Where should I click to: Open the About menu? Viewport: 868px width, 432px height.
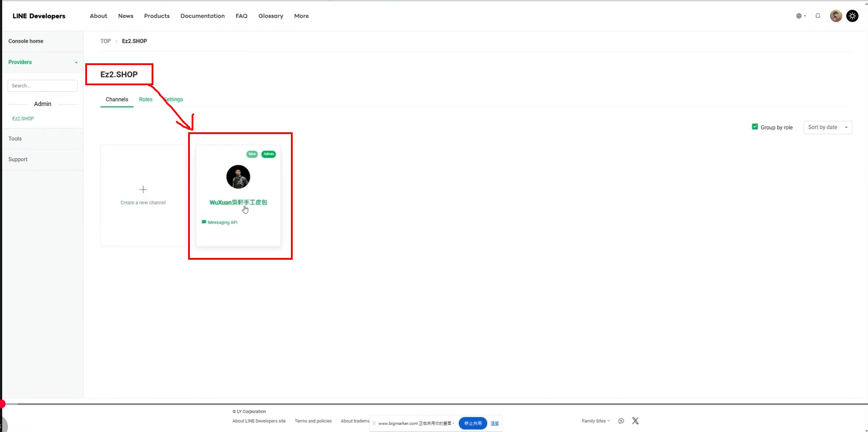tap(98, 16)
